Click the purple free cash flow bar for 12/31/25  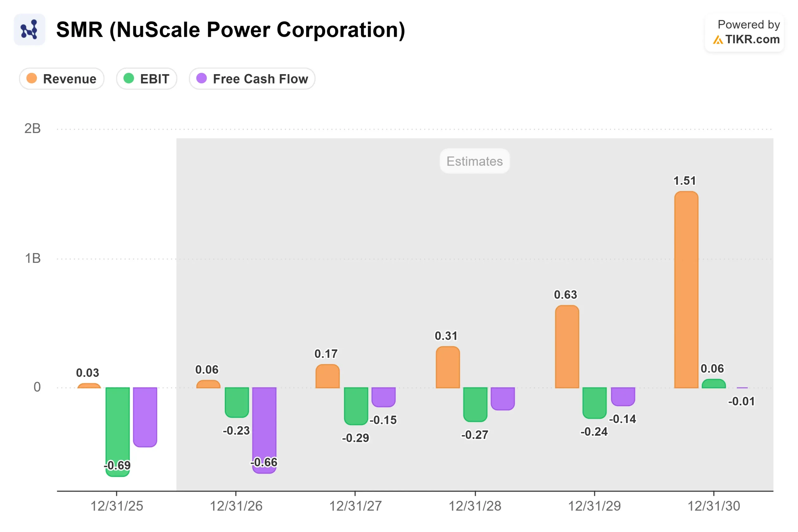pyautogui.click(x=145, y=417)
